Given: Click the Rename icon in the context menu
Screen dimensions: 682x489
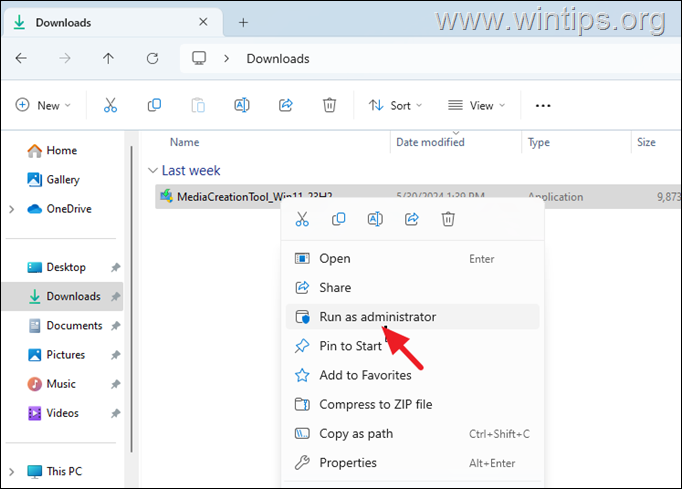Looking at the screenshot, I should pos(375,219).
